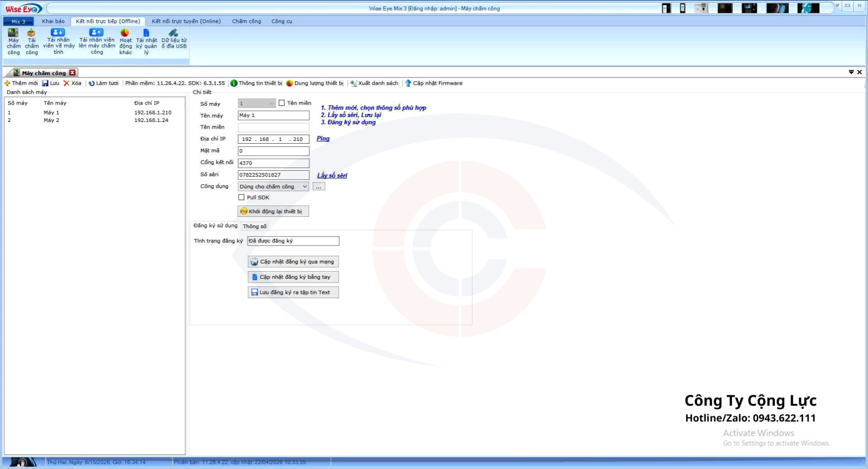The height and width of the screenshot is (469, 868).
Task: Click Cập nhật Firmware toolbar icon
Action: (409, 83)
